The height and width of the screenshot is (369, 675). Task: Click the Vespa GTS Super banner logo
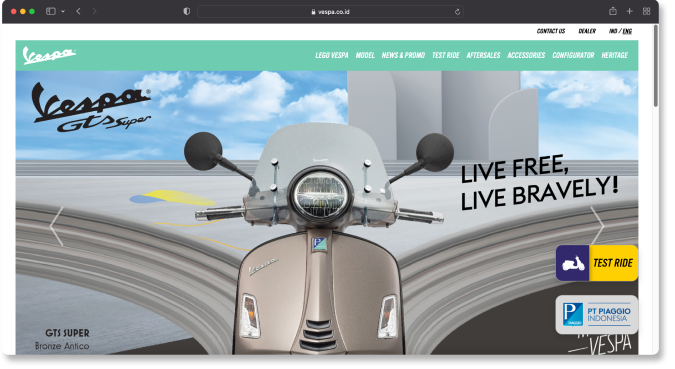coord(91,108)
